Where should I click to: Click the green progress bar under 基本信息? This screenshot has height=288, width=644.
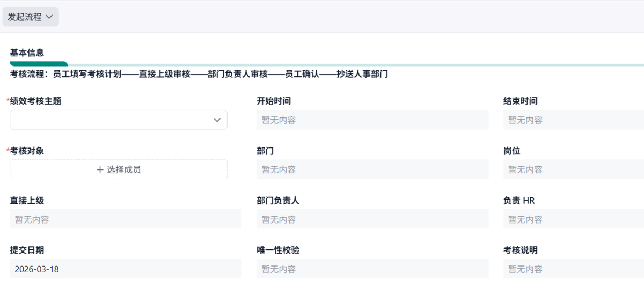click(x=39, y=64)
